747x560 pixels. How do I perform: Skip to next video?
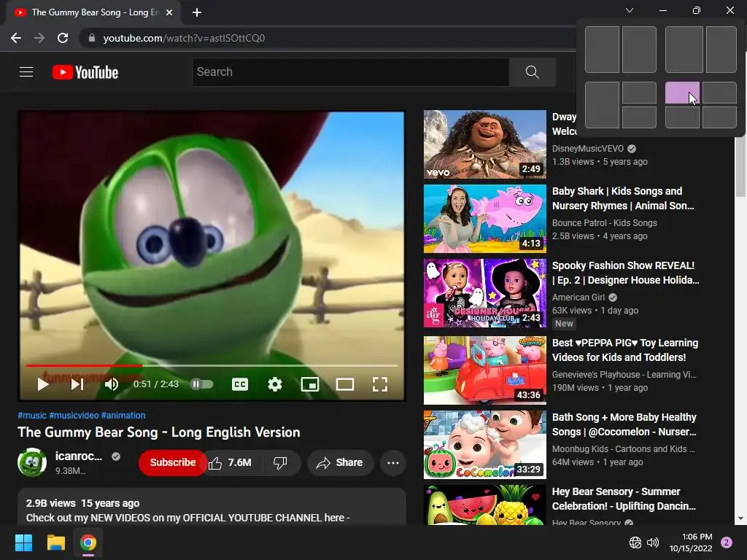coord(77,384)
